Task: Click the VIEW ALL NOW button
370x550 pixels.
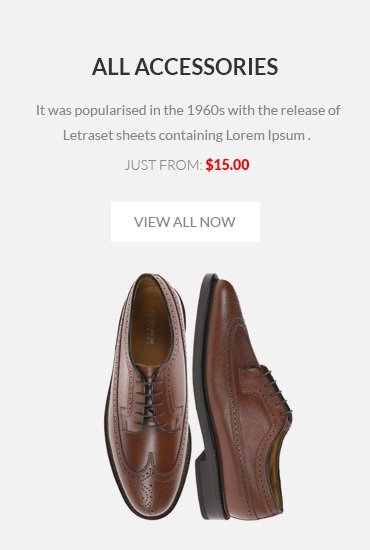Action: 185,222
